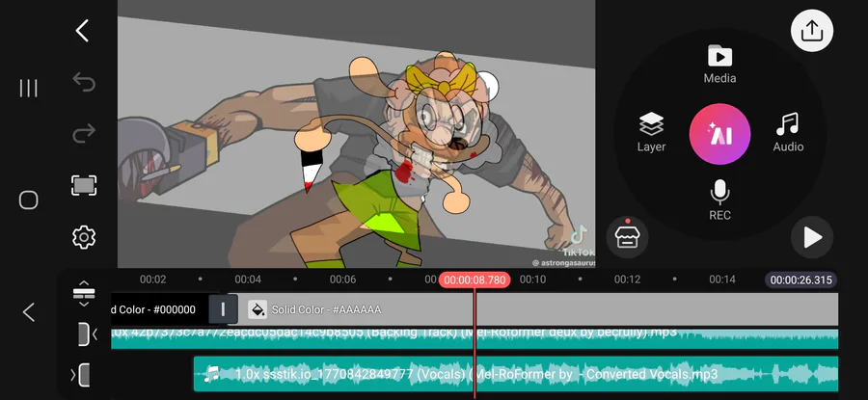Play the project preview
Screen dimensions: 868x400
tap(811, 237)
